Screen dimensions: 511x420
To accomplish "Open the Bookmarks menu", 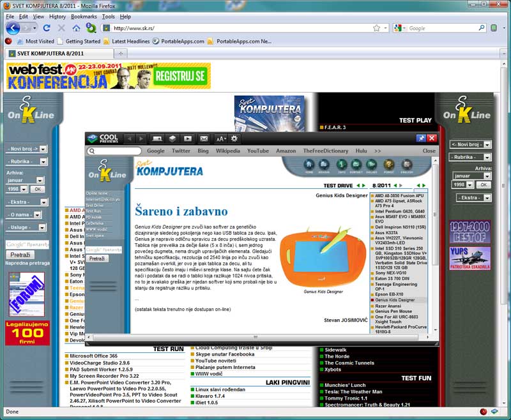I will click(x=84, y=17).
